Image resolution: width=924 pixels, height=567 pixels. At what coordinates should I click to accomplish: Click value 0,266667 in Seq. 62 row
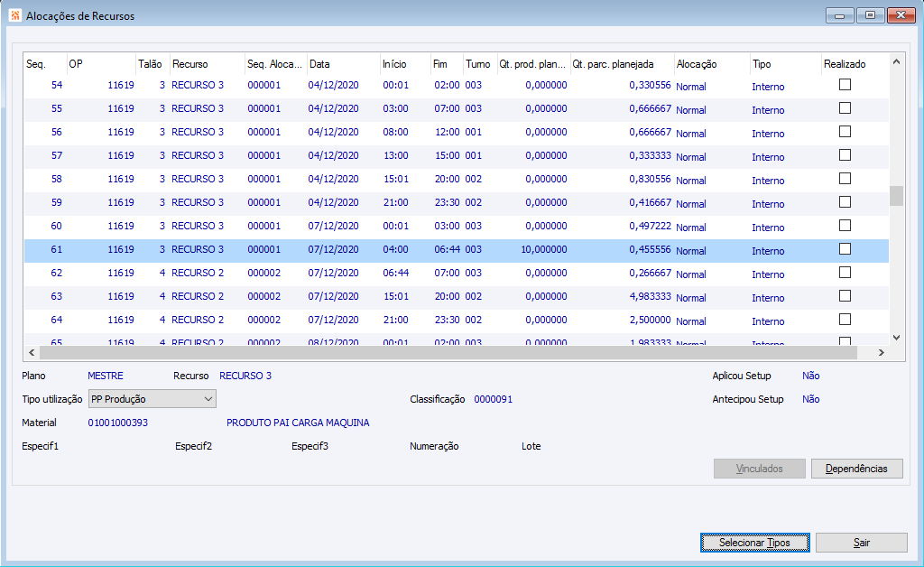point(650,273)
